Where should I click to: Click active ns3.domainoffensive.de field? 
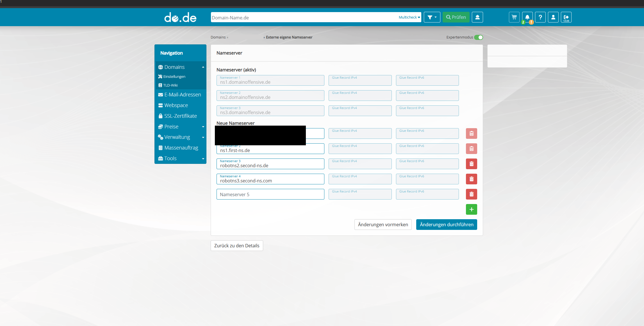coord(270,111)
